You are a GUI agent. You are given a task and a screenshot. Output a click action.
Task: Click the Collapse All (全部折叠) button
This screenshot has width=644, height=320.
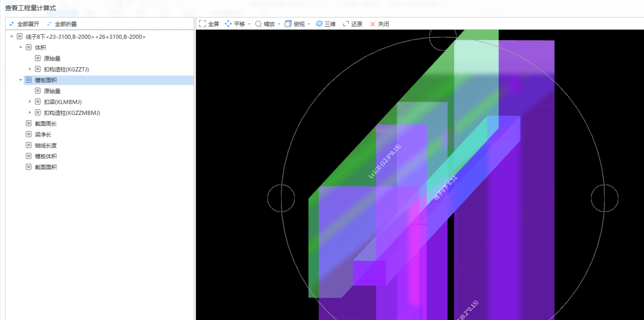coord(62,24)
